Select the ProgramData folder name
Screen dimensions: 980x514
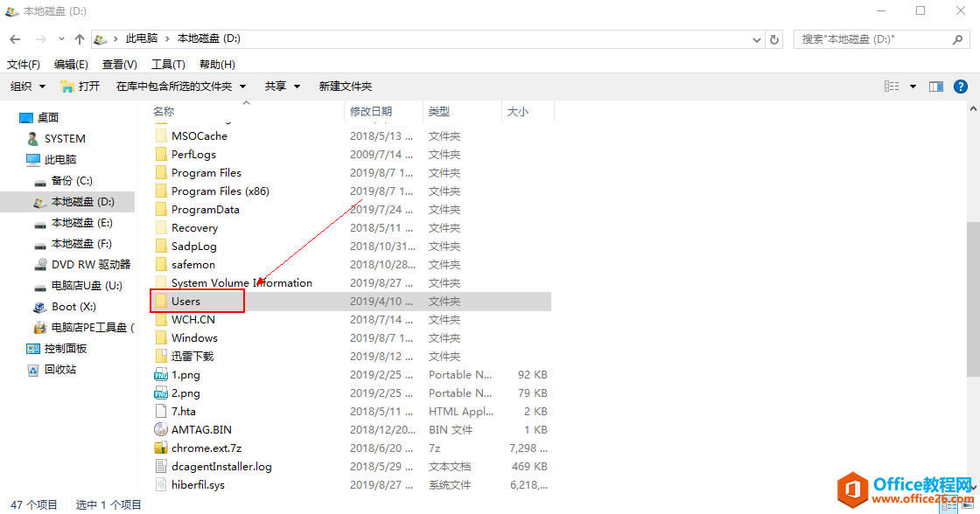[205, 210]
